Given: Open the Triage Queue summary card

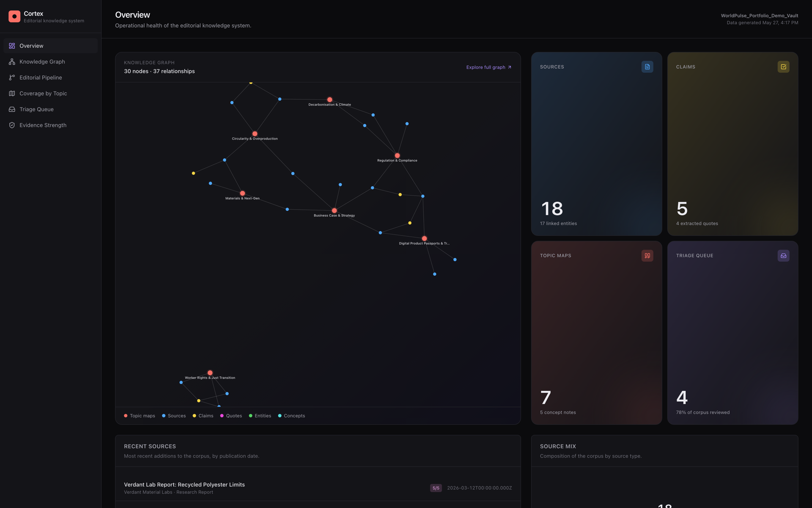Looking at the screenshot, I should pos(732,333).
